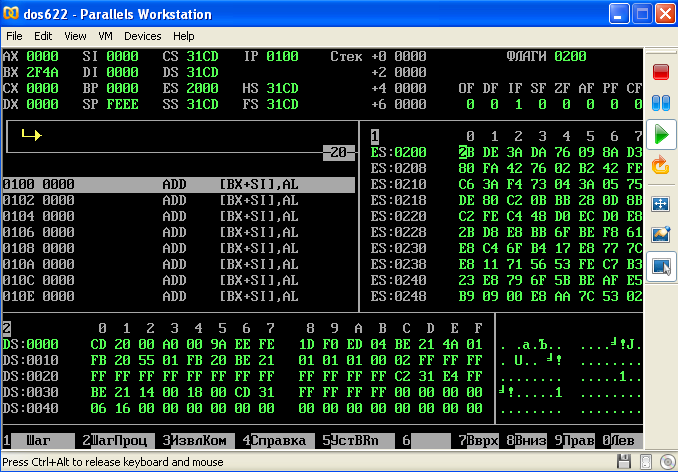This screenshot has height=472, width=678.
Task: Click the ES register value 2000
Action: click(x=202, y=88)
